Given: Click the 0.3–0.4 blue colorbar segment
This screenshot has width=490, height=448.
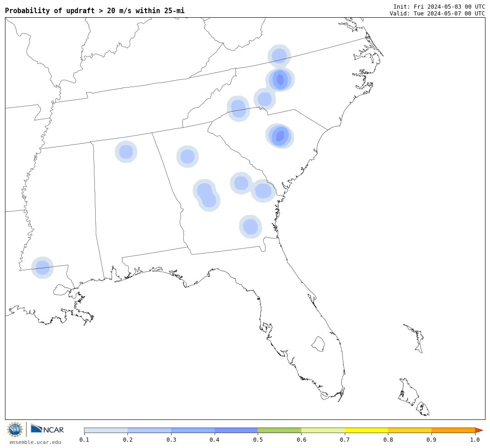Looking at the screenshot, I should (x=193, y=430).
